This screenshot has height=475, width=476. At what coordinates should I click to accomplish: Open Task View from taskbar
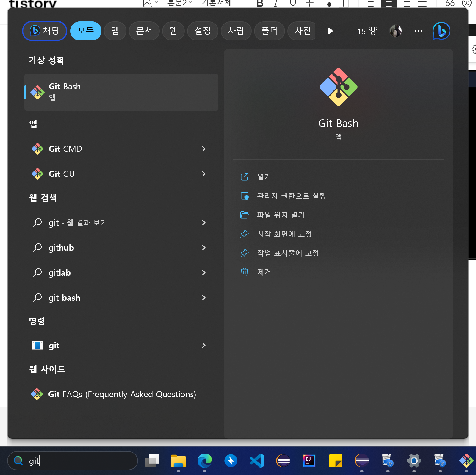point(152,461)
